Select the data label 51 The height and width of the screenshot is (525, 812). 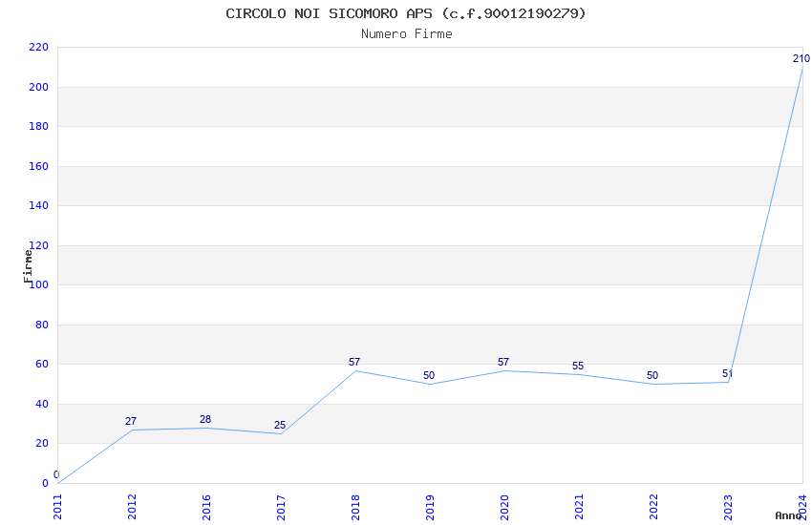(x=727, y=373)
